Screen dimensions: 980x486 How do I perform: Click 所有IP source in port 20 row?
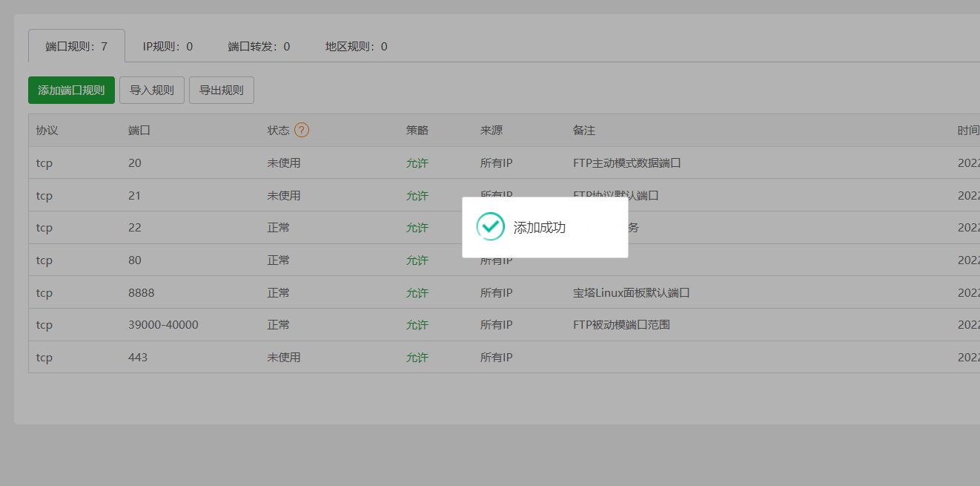pyautogui.click(x=497, y=162)
